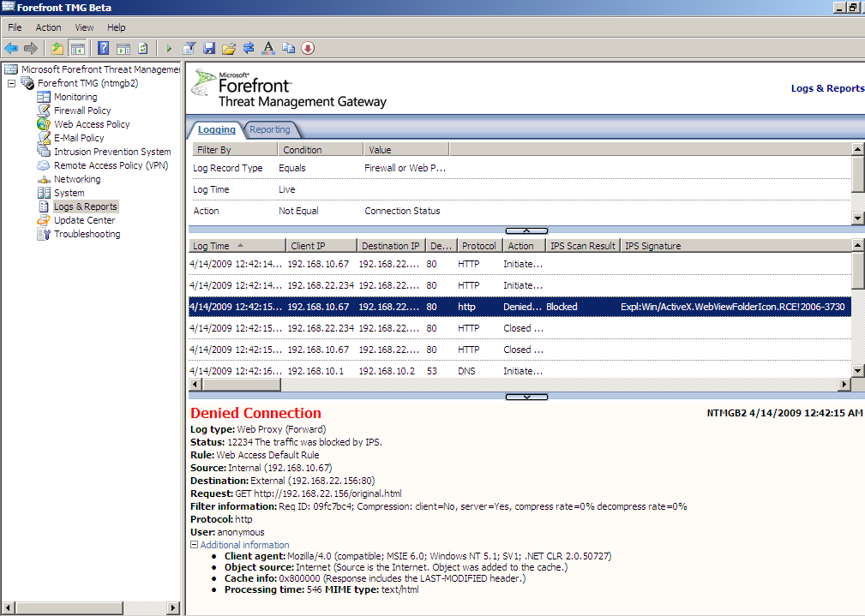Click the Filter By column header

233,149
